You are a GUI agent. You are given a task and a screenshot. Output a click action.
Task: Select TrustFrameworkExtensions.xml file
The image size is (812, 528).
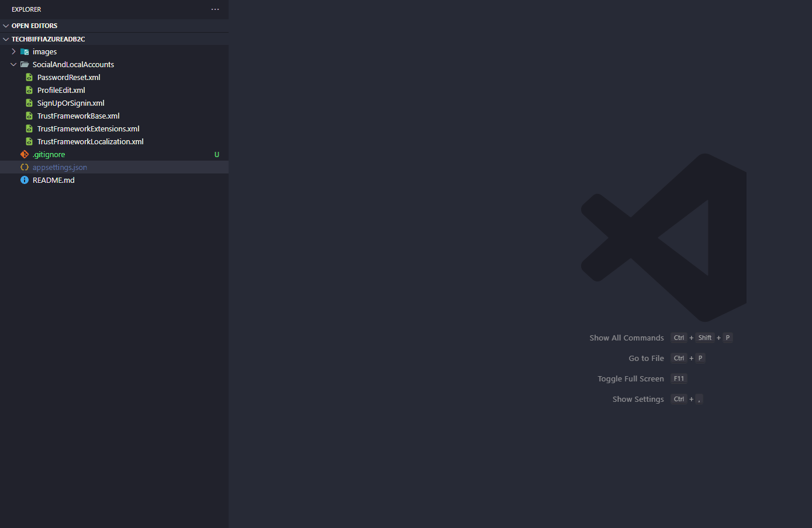pyautogui.click(x=88, y=129)
